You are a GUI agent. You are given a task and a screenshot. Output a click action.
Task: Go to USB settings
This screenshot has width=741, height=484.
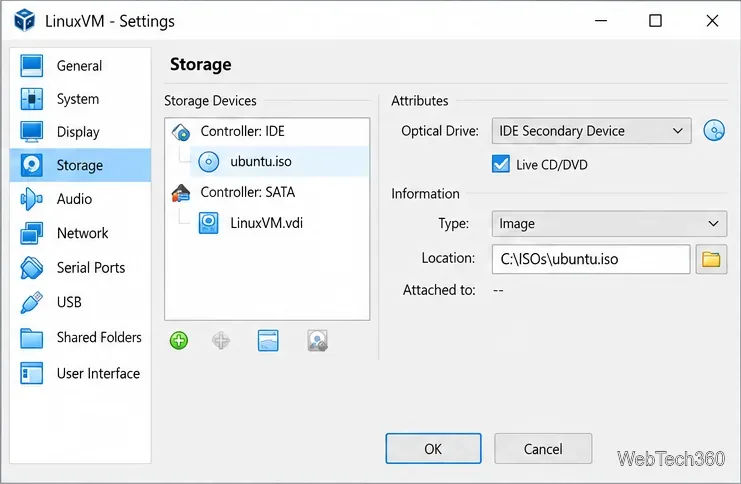point(80,302)
